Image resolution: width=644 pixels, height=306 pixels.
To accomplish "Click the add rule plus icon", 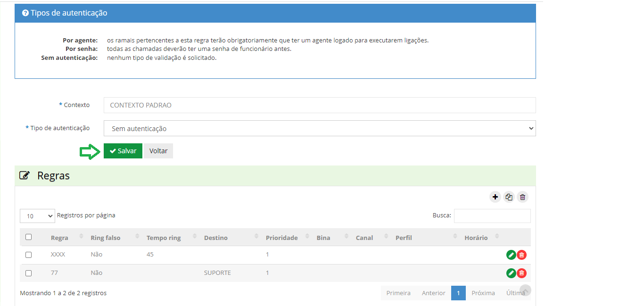I will 495,197.
